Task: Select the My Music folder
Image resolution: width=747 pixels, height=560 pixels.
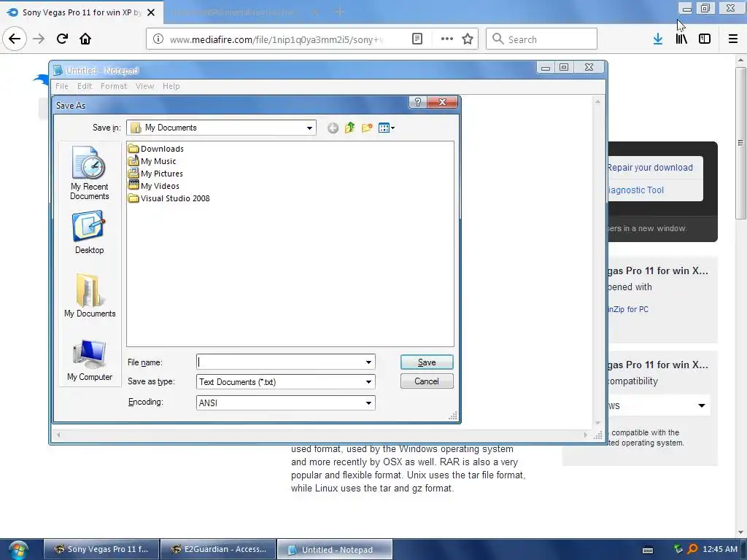Action: coord(152,161)
